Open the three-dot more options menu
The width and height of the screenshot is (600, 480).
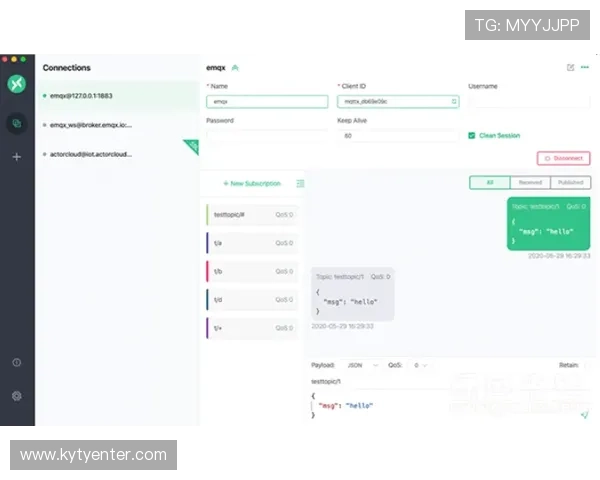585,68
